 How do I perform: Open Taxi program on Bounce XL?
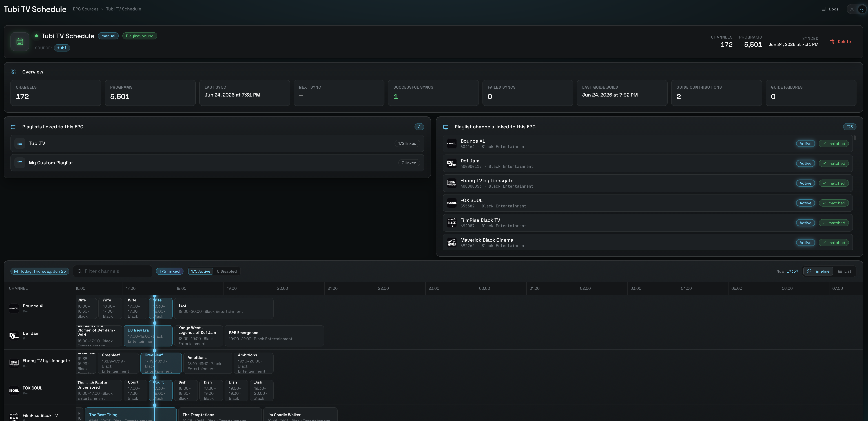click(x=224, y=309)
